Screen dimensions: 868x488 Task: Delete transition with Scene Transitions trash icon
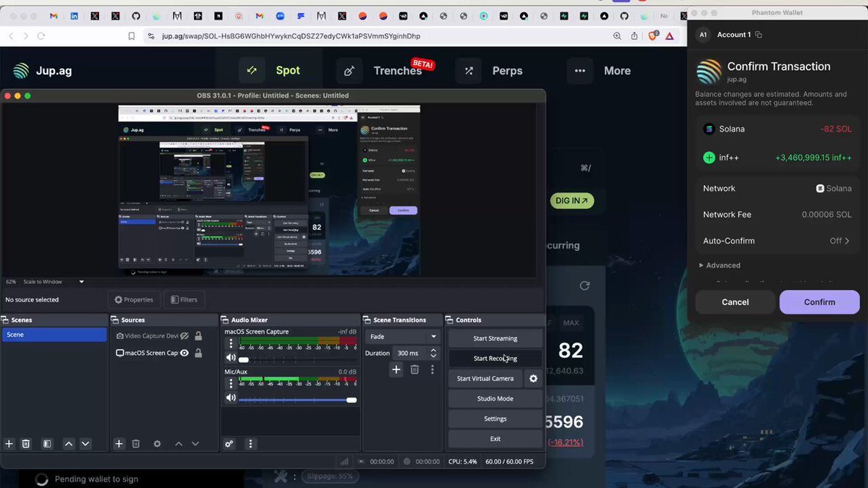(414, 369)
